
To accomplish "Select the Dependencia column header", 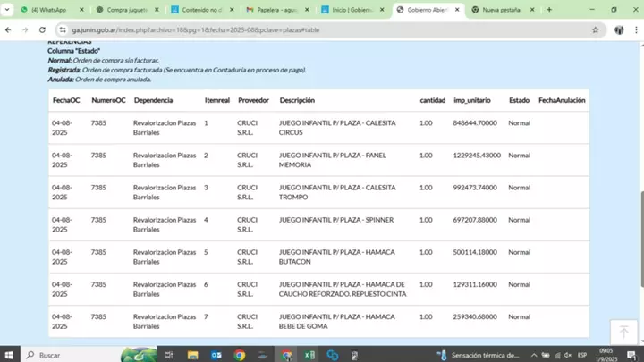I will click(153, 100).
